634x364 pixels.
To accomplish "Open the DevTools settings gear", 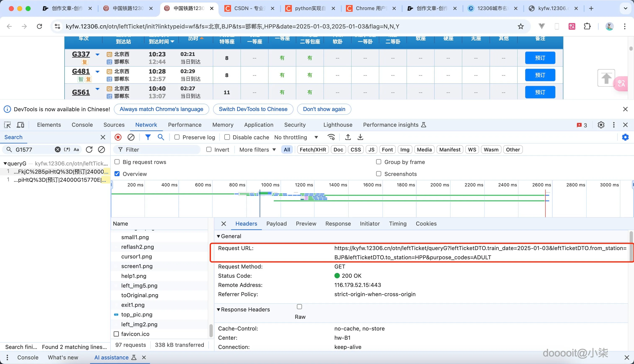I will tap(601, 125).
